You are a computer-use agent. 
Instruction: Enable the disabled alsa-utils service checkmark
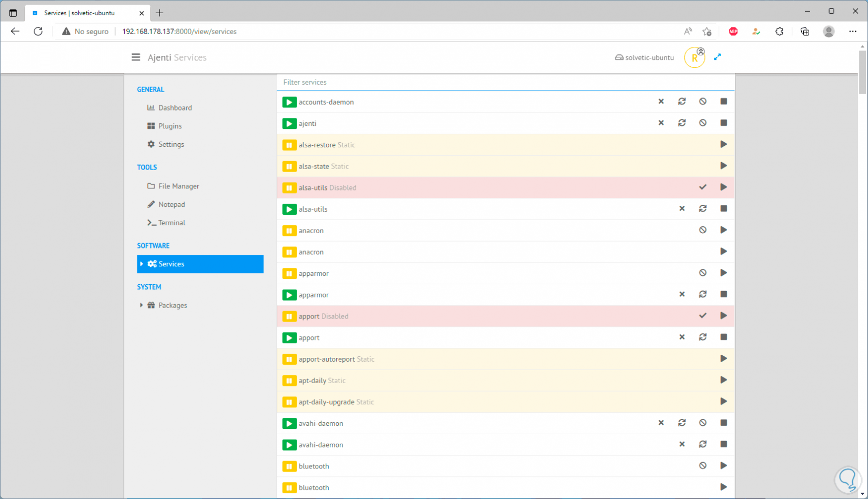coord(703,187)
